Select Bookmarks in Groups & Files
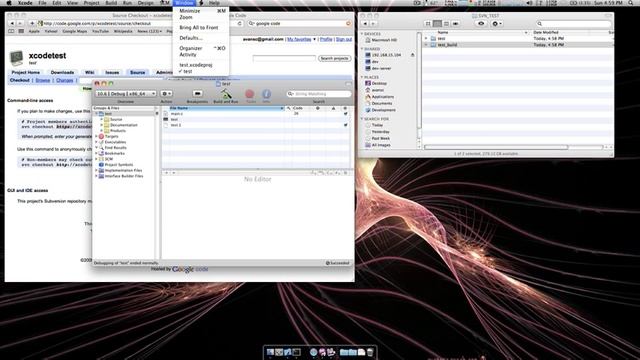 coord(114,153)
